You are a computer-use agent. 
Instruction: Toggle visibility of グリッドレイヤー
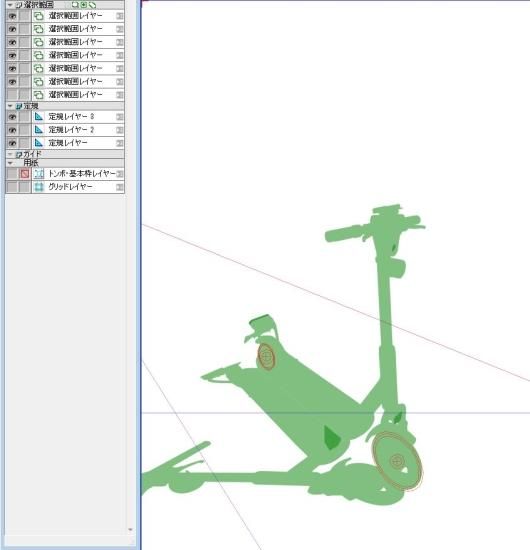pyautogui.click(x=12, y=187)
